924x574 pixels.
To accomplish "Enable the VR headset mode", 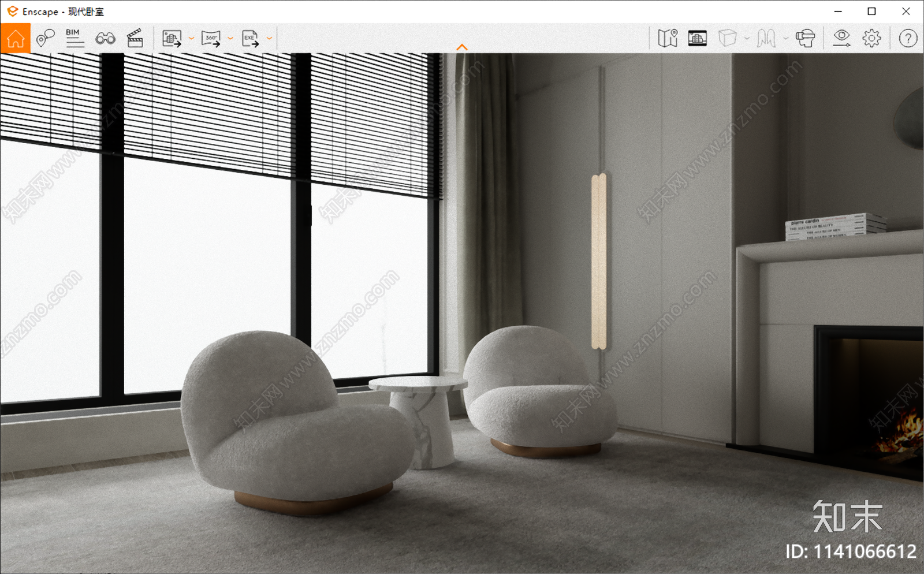I will pyautogui.click(x=805, y=39).
